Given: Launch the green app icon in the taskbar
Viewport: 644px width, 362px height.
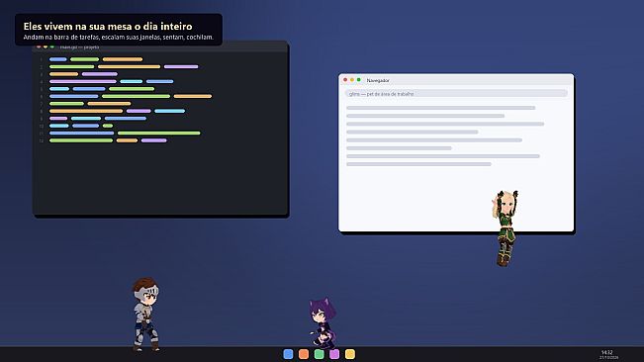Looking at the screenshot, I should (x=320, y=354).
